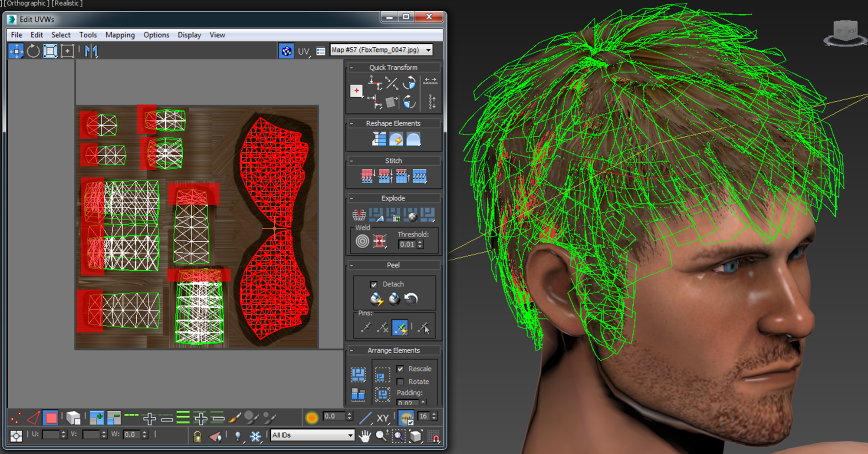Click the Relax custom icon in Reshape Elements
Viewport: 868px width, 454px height.
[413, 139]
